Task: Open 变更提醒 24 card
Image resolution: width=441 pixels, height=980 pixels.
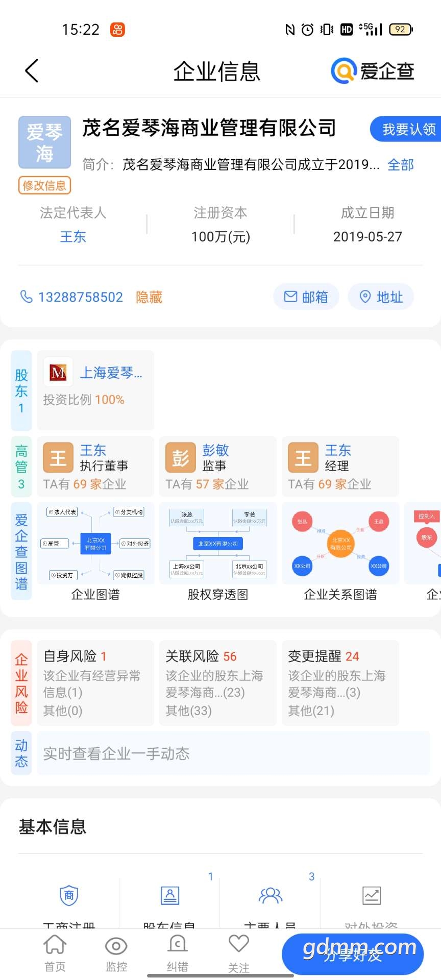Action: pos(340,683)
